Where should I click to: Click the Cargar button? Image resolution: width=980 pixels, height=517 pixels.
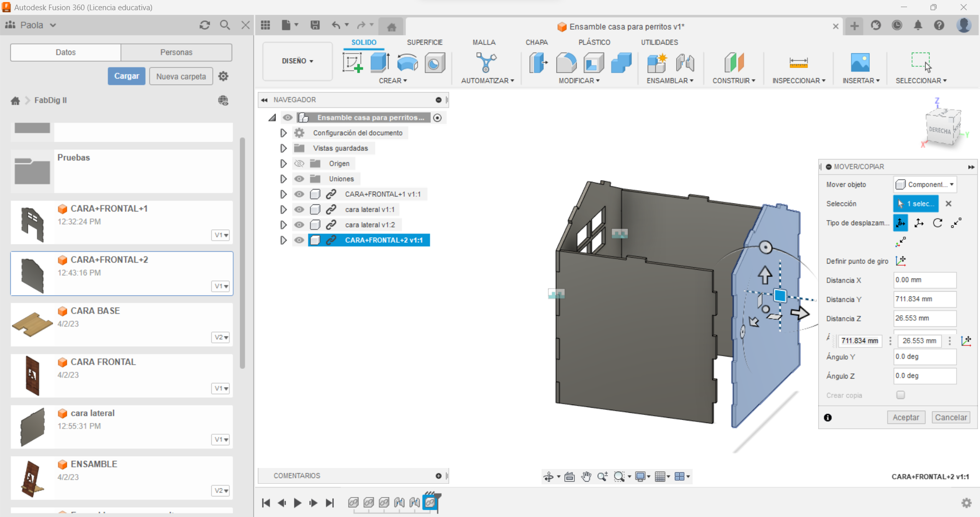coord(127,76)
